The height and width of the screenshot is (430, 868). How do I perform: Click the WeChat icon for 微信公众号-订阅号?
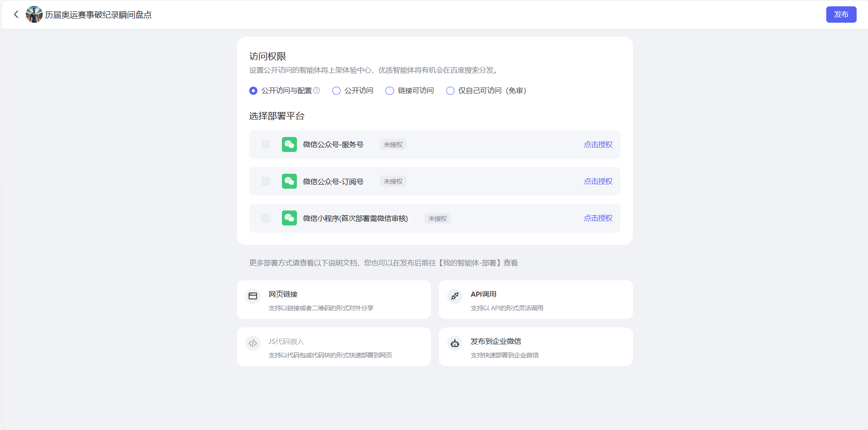289,181
